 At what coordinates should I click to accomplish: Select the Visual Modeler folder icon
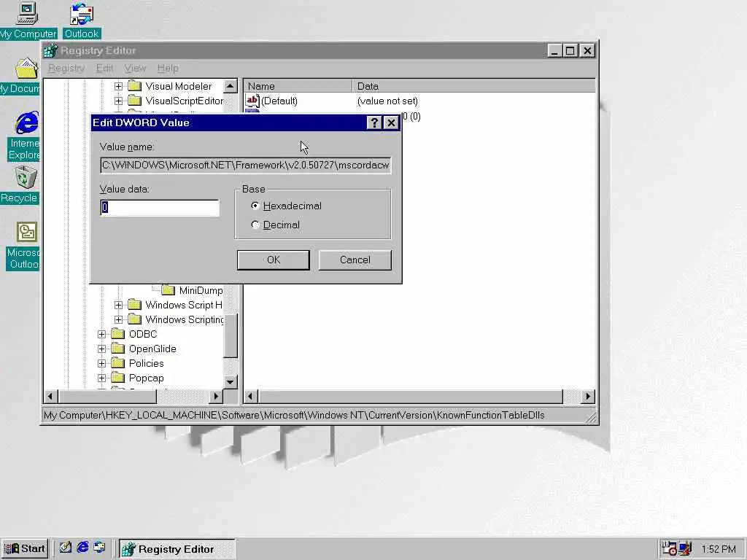[x=135, y=86]
